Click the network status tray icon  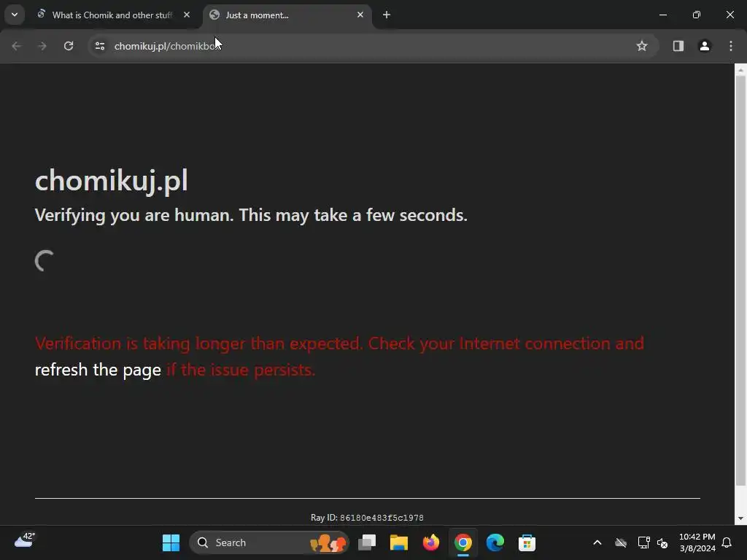(643, 542)
